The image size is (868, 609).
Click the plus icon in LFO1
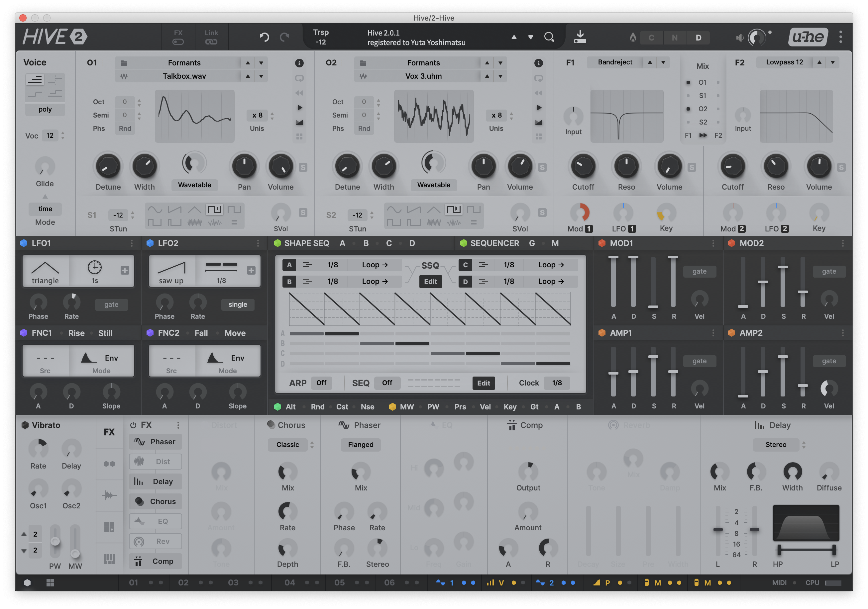[x=125, y=270]
